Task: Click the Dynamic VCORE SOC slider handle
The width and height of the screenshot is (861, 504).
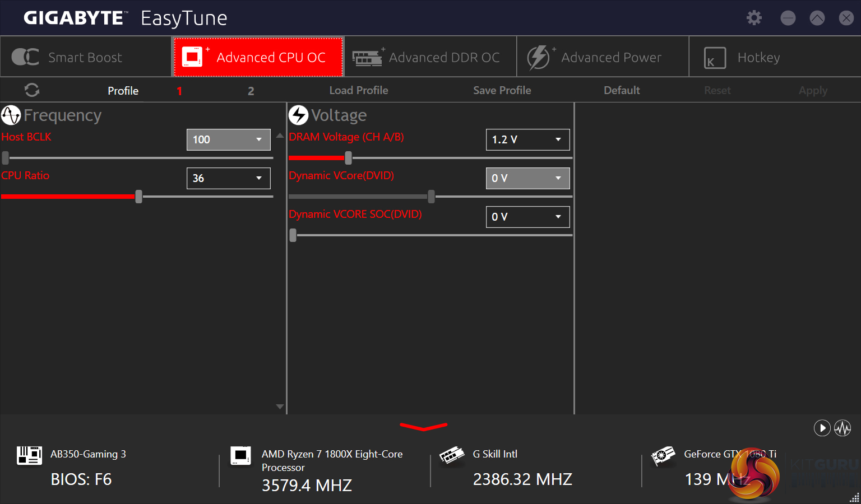Action: click(x=293, y=235)
